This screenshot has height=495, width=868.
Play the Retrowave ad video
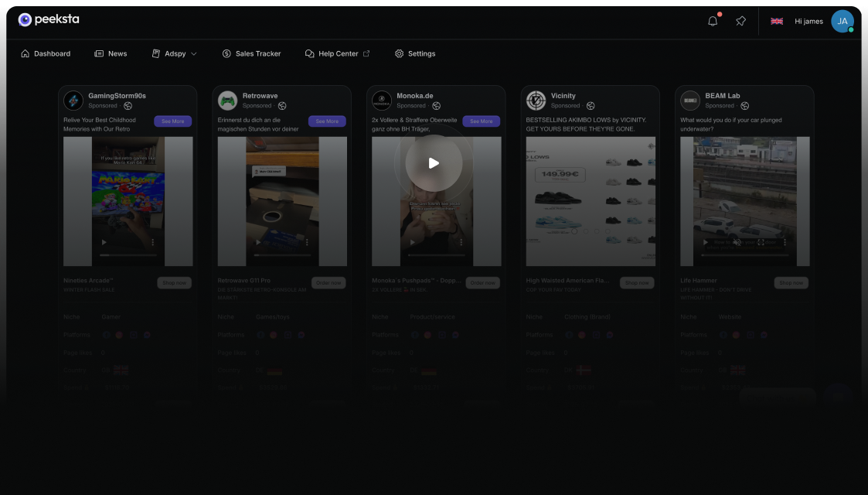(258, 243)
